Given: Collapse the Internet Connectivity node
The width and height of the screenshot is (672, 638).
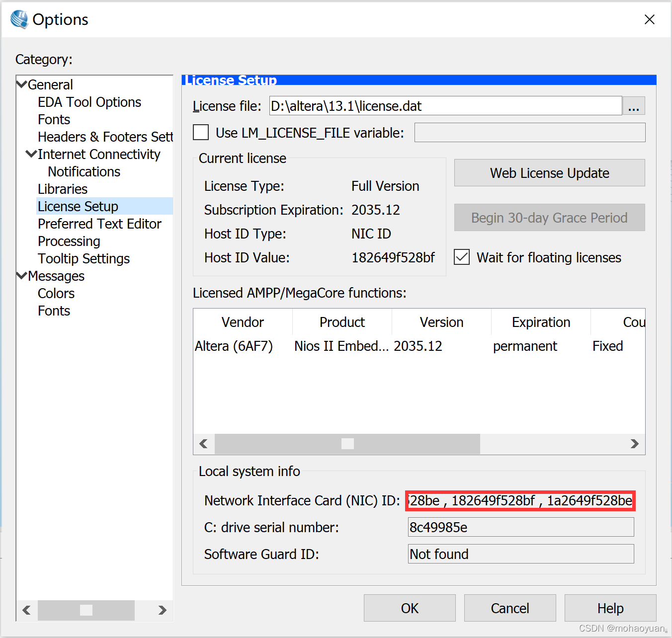Looking at the screenshot, I should (x=31, y=154).
